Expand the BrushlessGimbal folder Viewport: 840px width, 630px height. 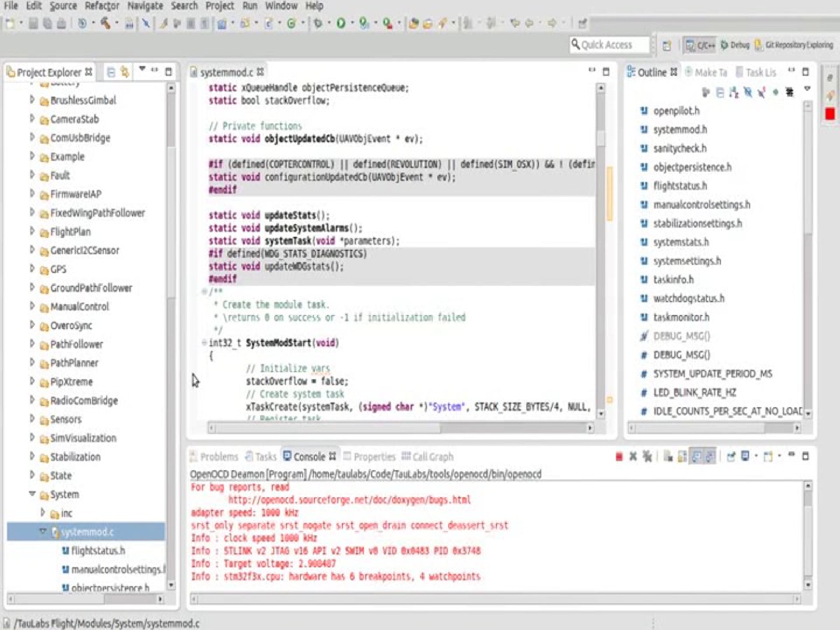point(32,99)
